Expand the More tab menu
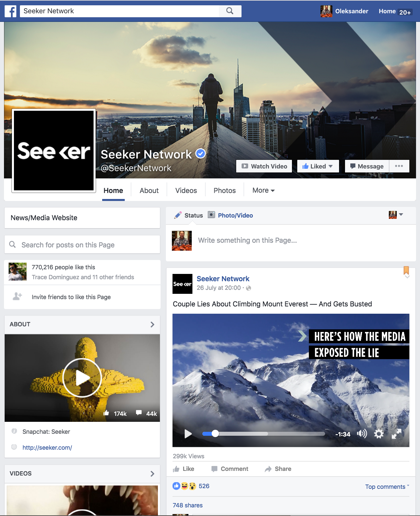The height and width of the screenshot is (516, 420). coord(263,191)
